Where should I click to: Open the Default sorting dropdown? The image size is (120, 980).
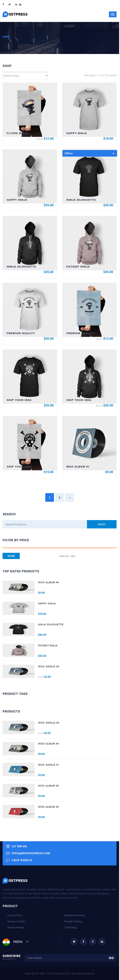click(x=25, y=75)
